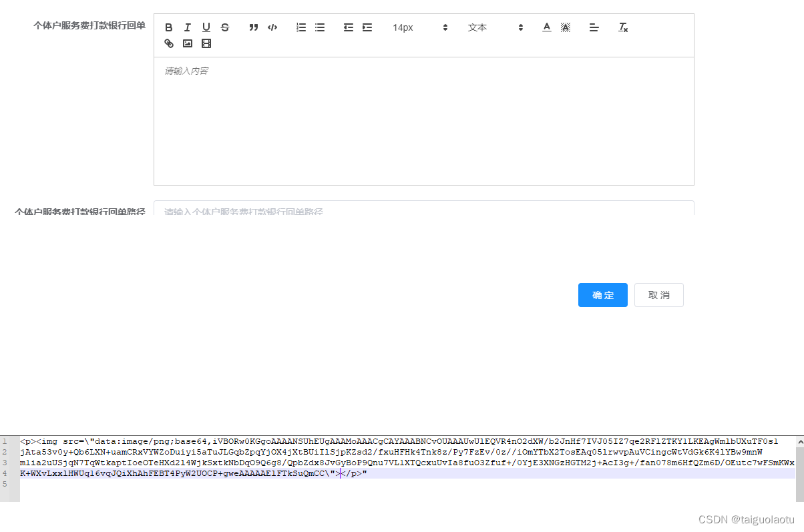The height and width of the screenshot is (532, 804).
Task: Click the <p><img src= code line
Action: point(399,441)
